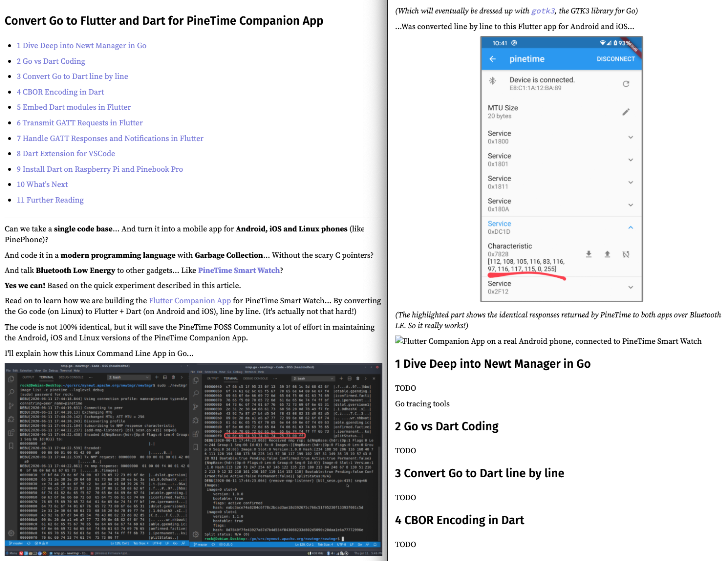The width and height of the screenshot is (728, 561).
Task: Open the PineTime Smart Watch link
Action: (x=239, y=270)
